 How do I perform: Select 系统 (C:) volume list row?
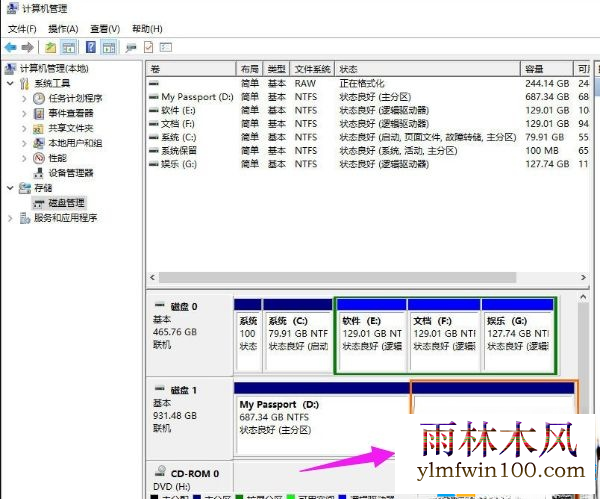368,137
